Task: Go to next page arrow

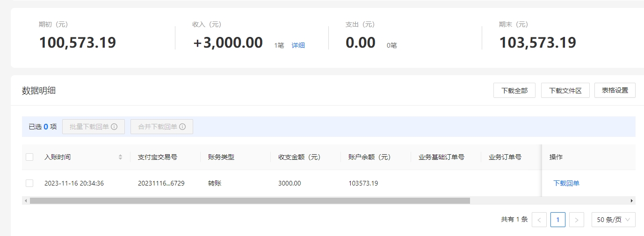Action: coord(577,220)
